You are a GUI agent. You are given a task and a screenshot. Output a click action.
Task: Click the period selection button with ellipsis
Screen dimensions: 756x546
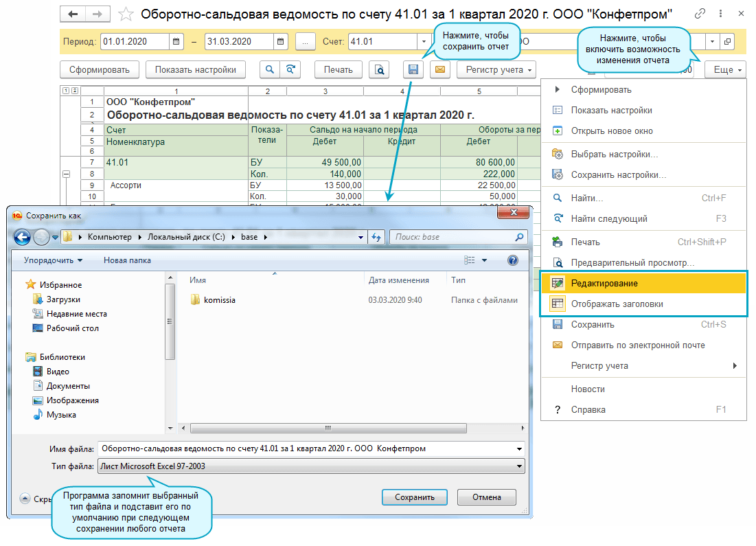pos(305,42)
